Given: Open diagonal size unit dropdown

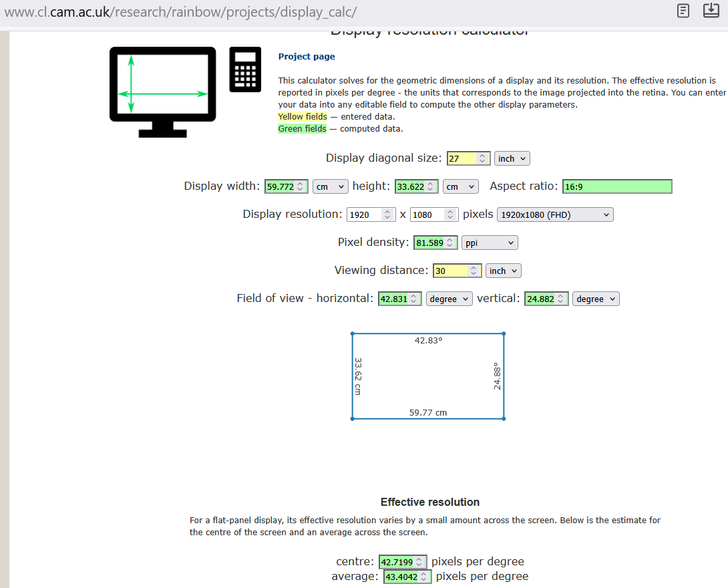Looking at the screenshot, I should [512, 158].
